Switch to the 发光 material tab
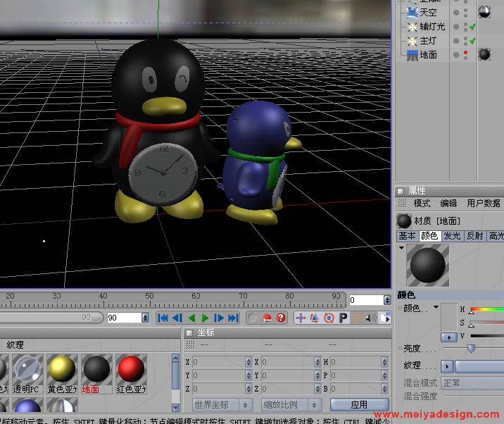 [451, 236]
